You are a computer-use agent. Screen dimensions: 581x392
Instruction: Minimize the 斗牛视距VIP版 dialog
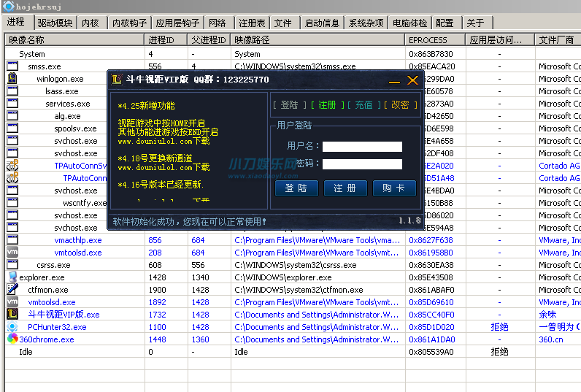(394, 81)
